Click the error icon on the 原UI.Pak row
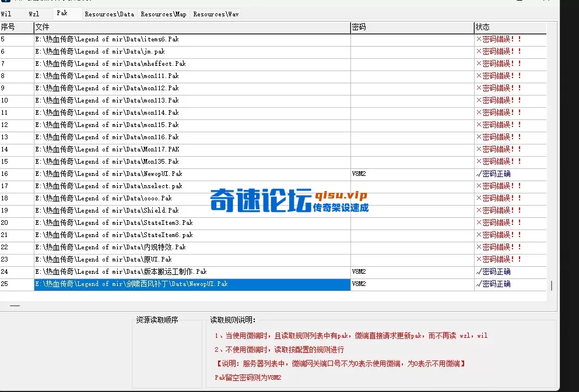Image resolution: width=579 pixels, height=392 pixels. click(478, 259)
